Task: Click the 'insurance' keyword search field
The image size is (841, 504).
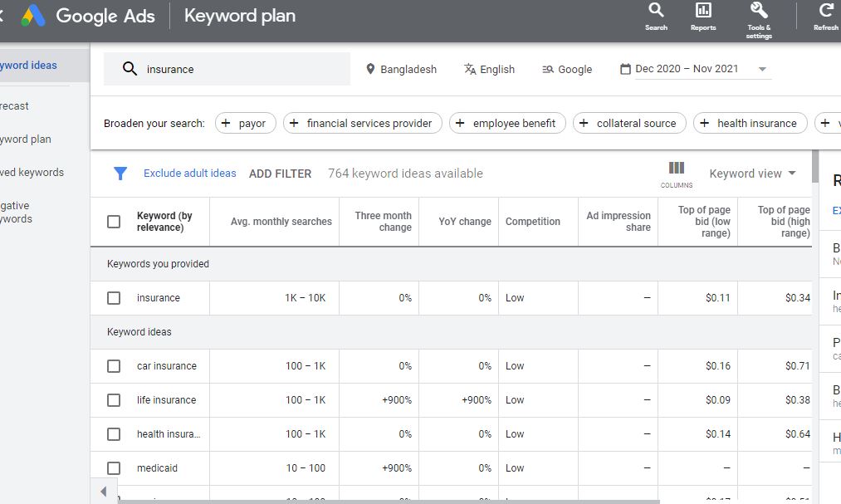Action: [227, 69]
